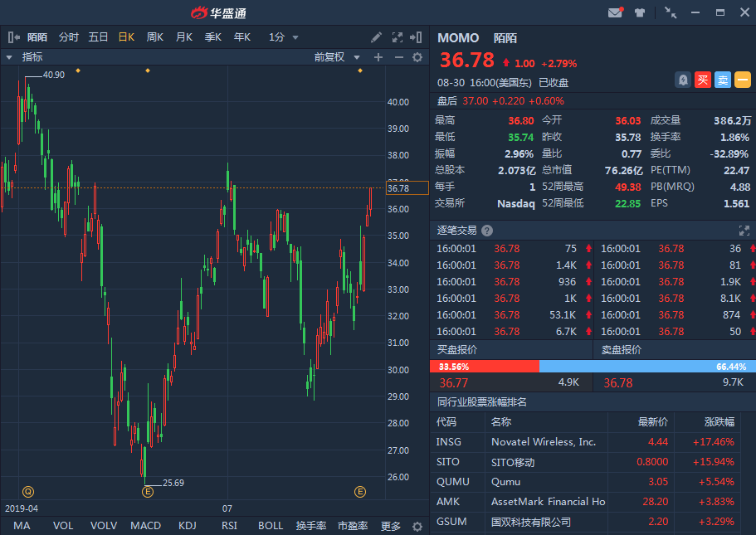Click the red buy button
This screenshot has width=756, height=535.
click(703, 80)
